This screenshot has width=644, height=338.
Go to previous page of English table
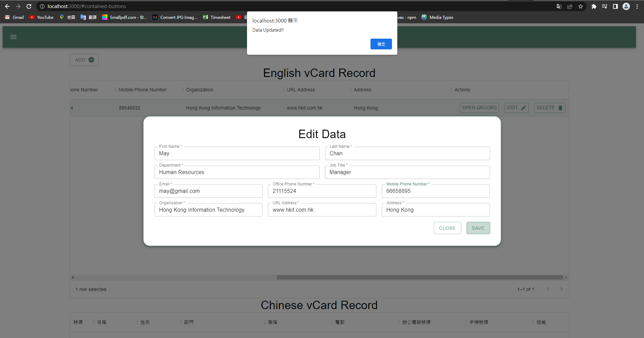[x=548, y=289]
